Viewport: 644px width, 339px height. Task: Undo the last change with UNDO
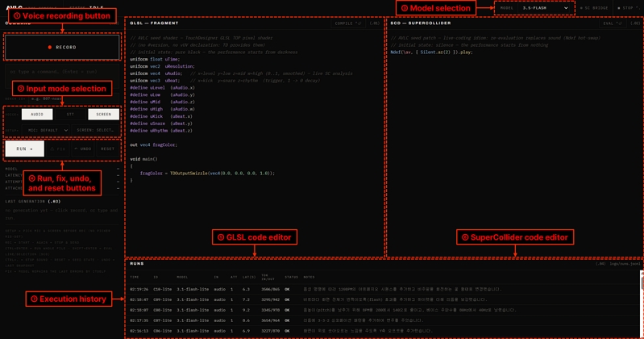pos(83,149)
